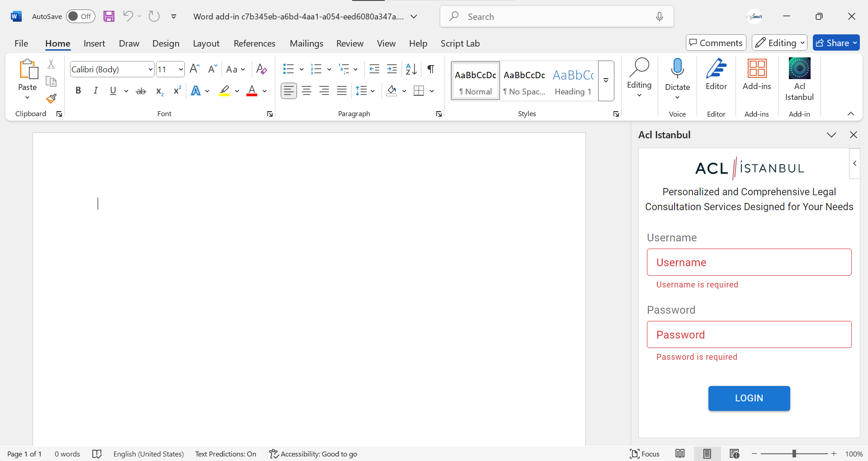Click the Username input field
868x461 pixels.
[x=749, y=262]
